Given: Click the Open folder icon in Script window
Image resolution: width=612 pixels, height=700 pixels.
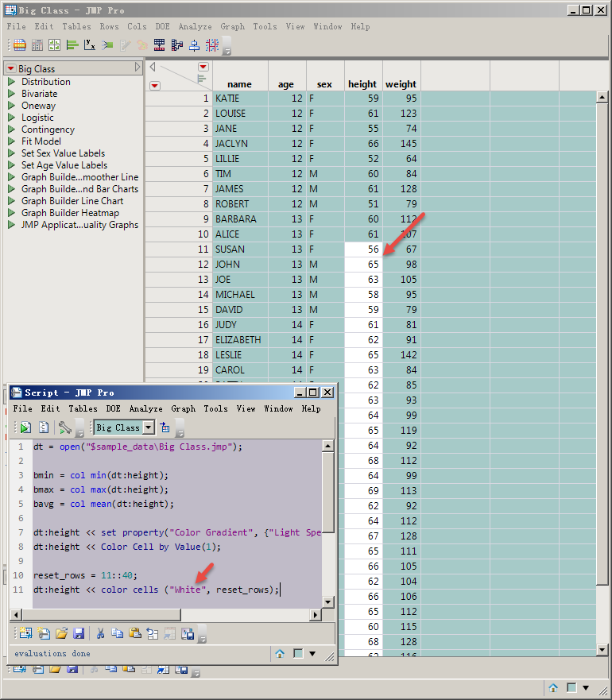Looking at the screenshot, I should [x=61, y=633].
